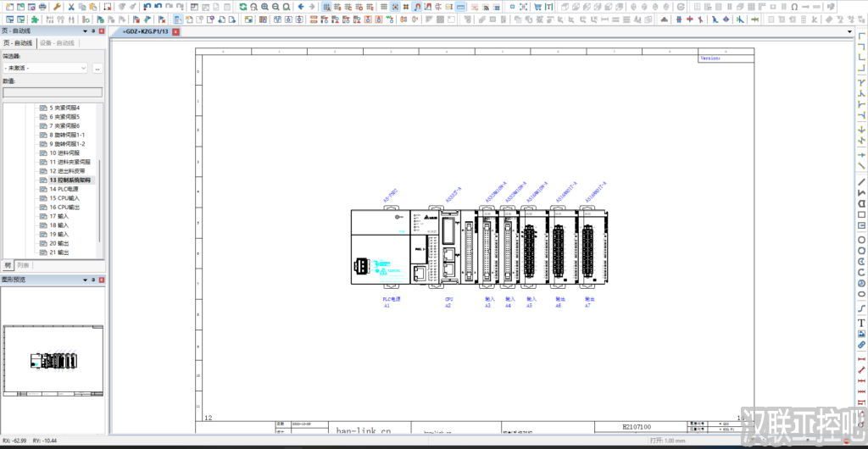The image size is (868, 449).
Task: Insert hyperlink using the link icon in right toolbar
Action: click(x=861, y=345)
